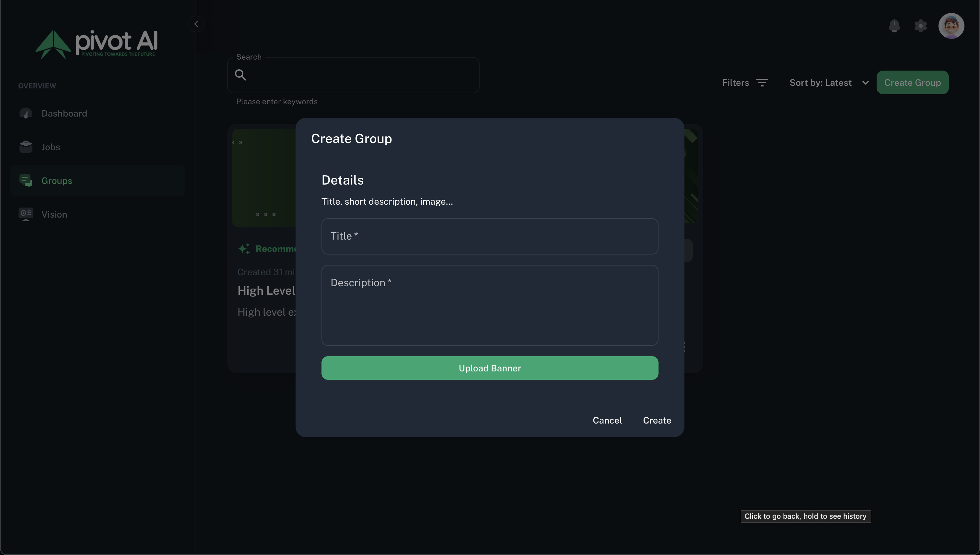Collapse the sidebar with chevron button
Viewport: 980px width, 555px height.
(x=196, y=24)
